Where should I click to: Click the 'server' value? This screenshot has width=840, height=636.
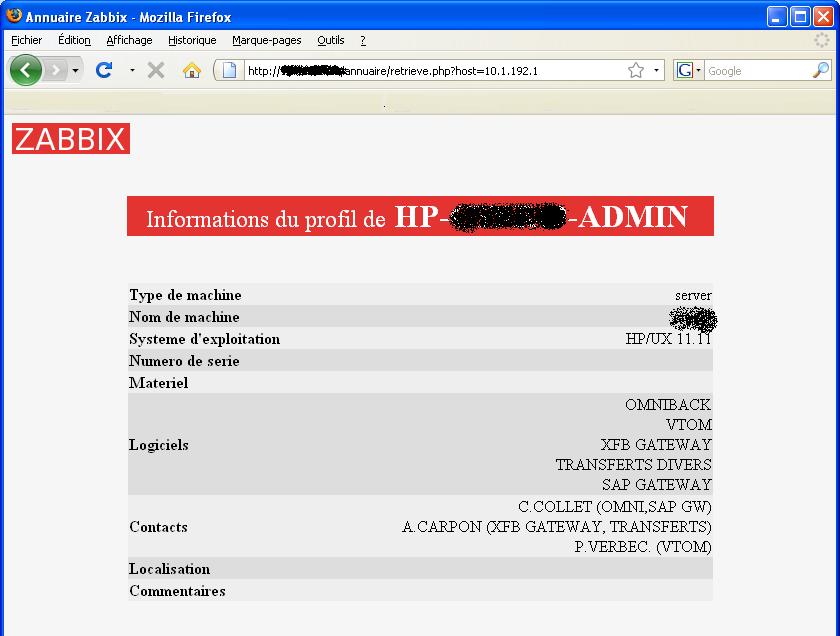(693, 295)
